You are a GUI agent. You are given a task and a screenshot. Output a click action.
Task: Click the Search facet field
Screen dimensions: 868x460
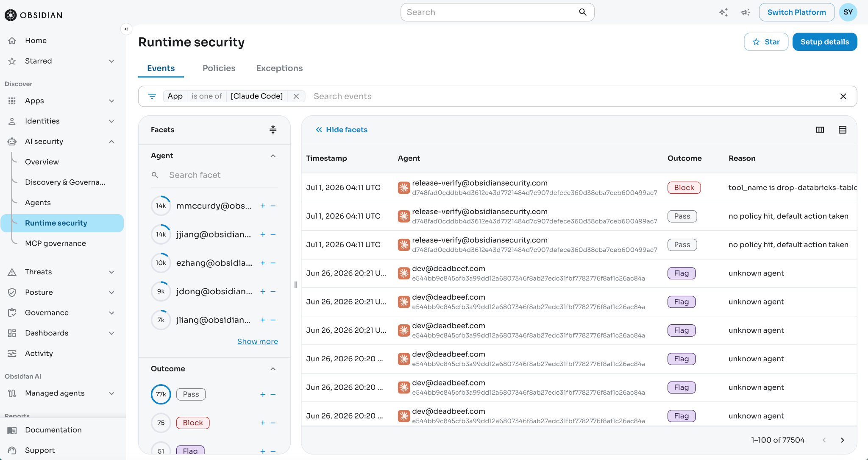click(214, 175)
